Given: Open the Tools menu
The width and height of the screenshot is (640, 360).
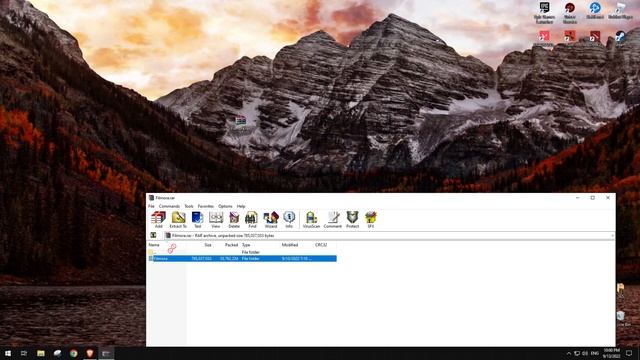Looking at the screenshot, I should pos(189,206).
